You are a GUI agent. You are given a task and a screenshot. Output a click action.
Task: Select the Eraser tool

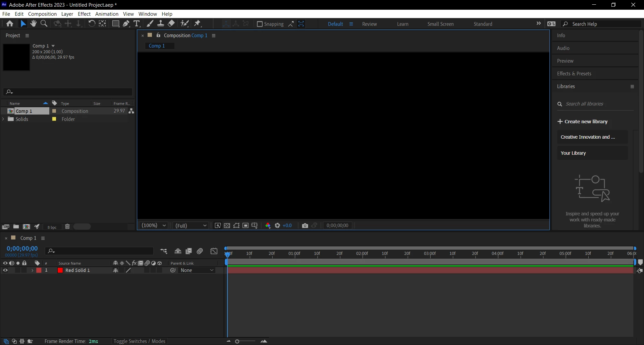[x=171, y=24]
